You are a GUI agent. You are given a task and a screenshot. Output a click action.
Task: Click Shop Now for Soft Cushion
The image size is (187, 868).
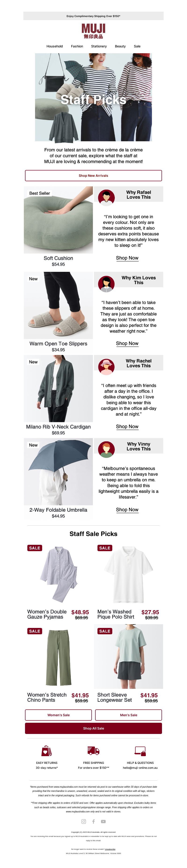tap(127, 258)
